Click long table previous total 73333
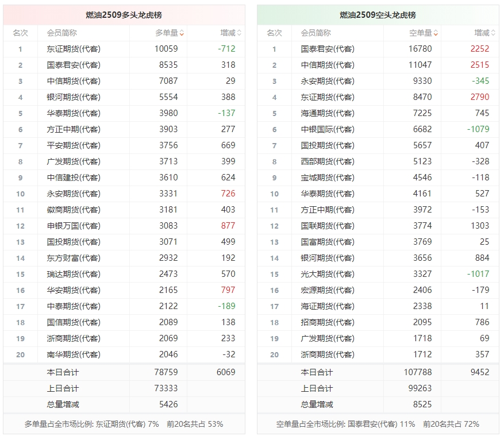The image size is (504, 436). coord(166,388)
